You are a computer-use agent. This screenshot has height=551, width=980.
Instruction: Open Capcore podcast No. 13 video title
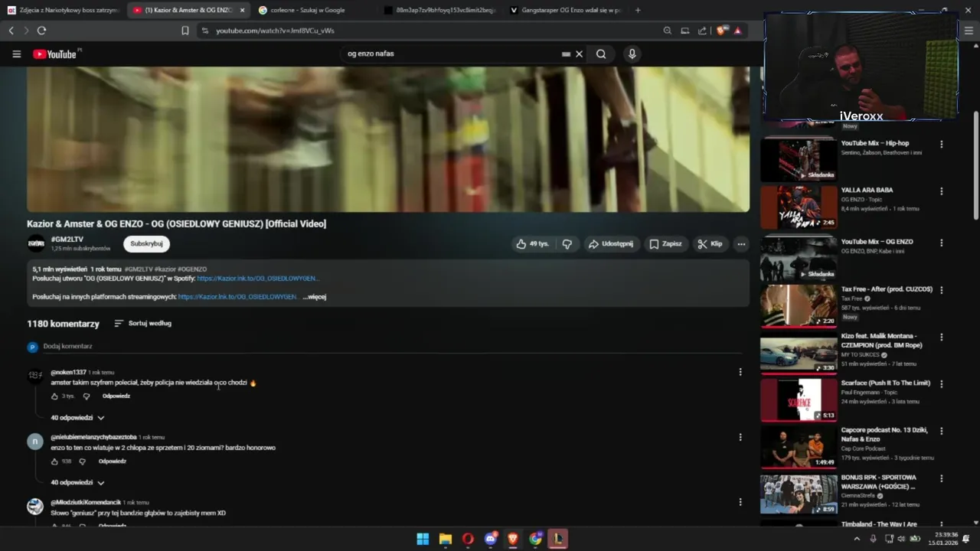pos(884,435)
